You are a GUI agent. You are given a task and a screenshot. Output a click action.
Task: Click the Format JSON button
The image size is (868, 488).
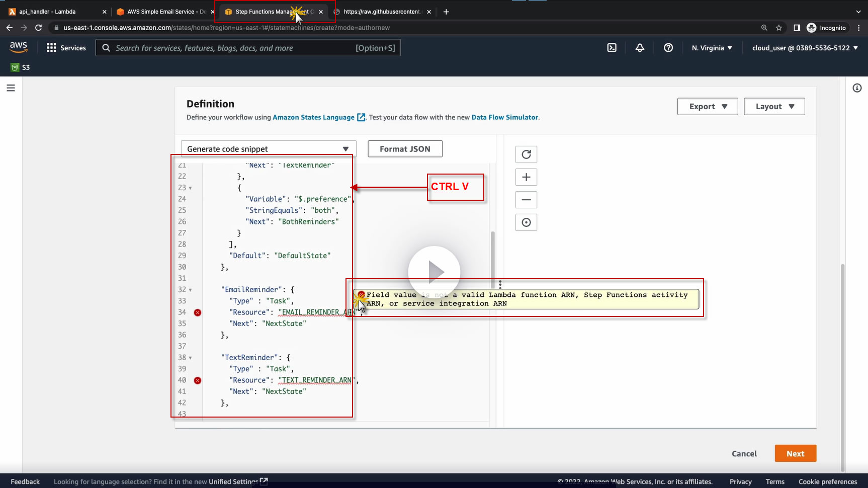pyautogui.click(x=405, y=149)
